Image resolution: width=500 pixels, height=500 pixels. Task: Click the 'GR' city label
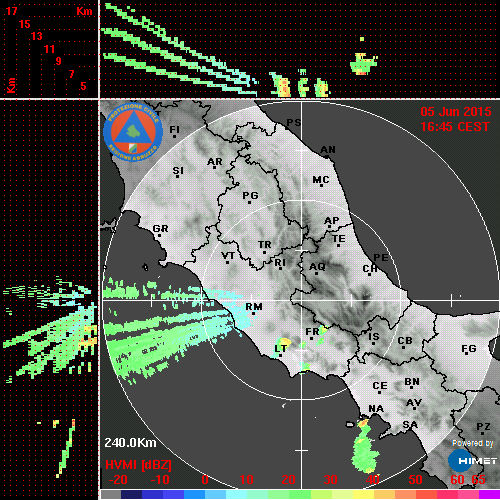[160, 229]
